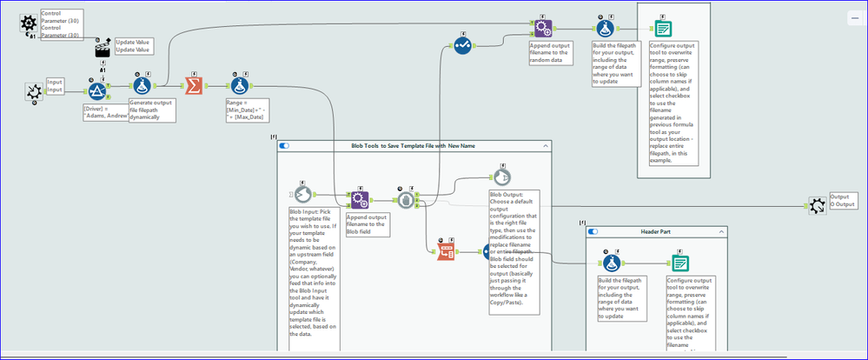Select Formula tool generating output filepath
This screenshot has width=868, height=360.
point(142,86)
